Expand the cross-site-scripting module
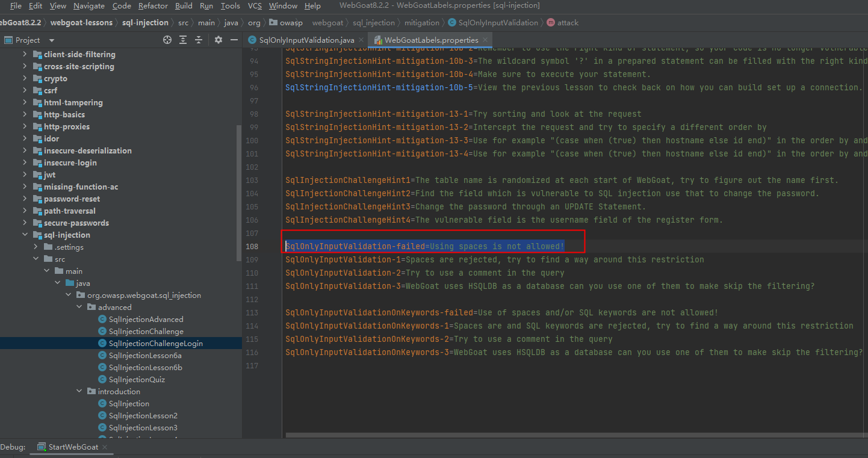This screenshot has width=868, height=458. coord(25,66)
